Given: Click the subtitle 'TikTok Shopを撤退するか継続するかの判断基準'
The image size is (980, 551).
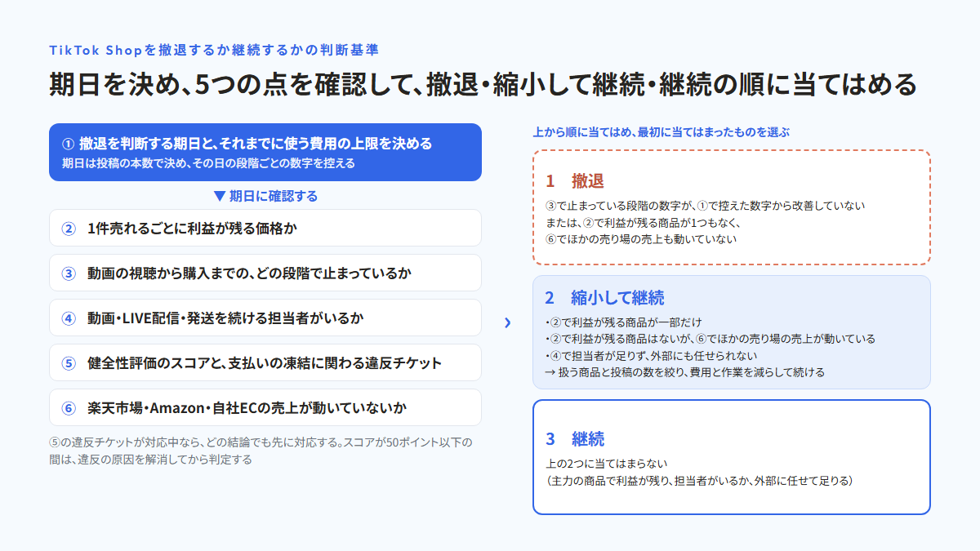Looking at the screenshot, I should pos(214,50).
